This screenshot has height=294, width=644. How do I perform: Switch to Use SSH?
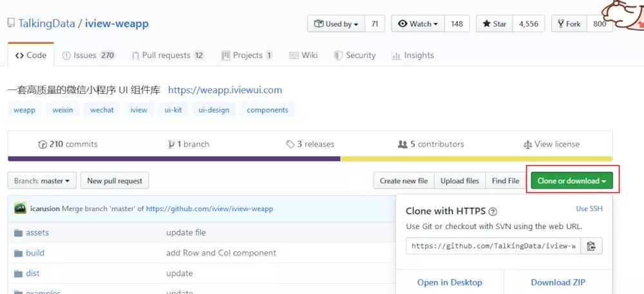pos(589,208)
